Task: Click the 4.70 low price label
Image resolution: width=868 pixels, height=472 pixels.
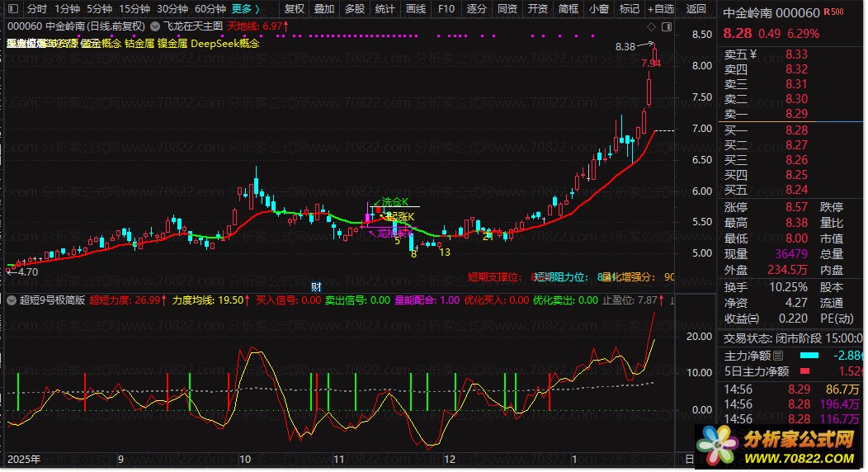Action: point(28,271)
